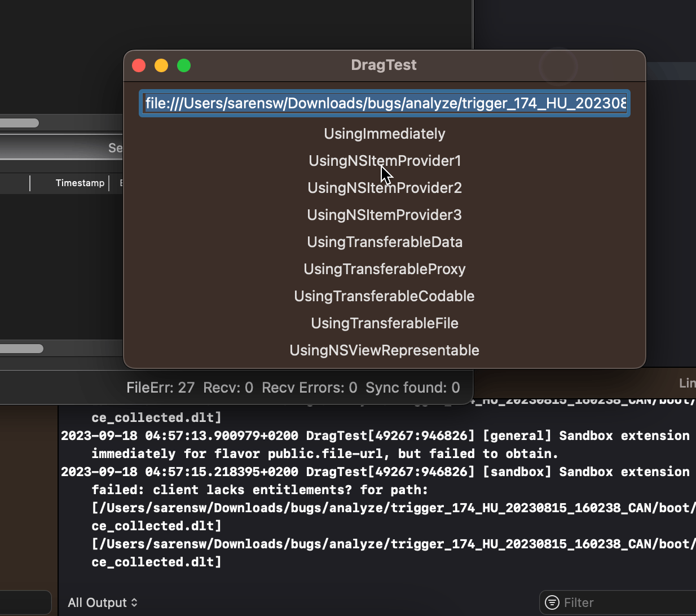696x616 pixels.
Task: Pick the UsingTransferableCodable entry
Action: pyautogui.click(x=384, y=296)
